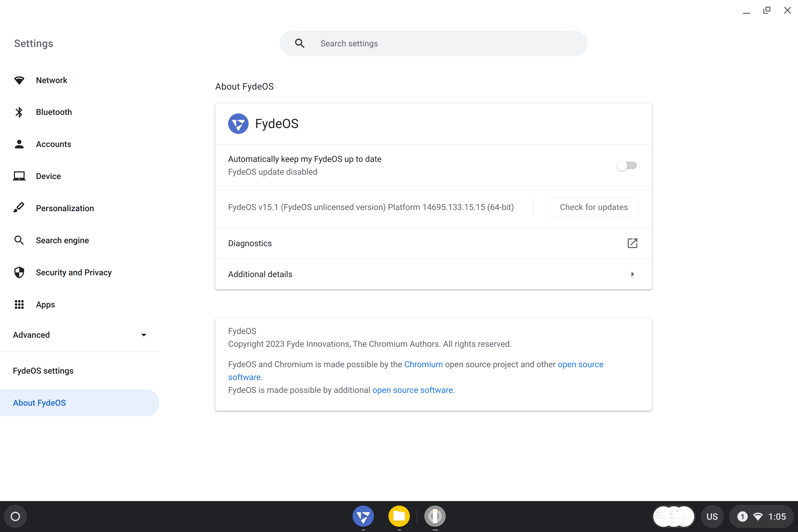The image size is (798, 532).
Task: Click the Diagnostics row label
Action: (x=250, y=243)
